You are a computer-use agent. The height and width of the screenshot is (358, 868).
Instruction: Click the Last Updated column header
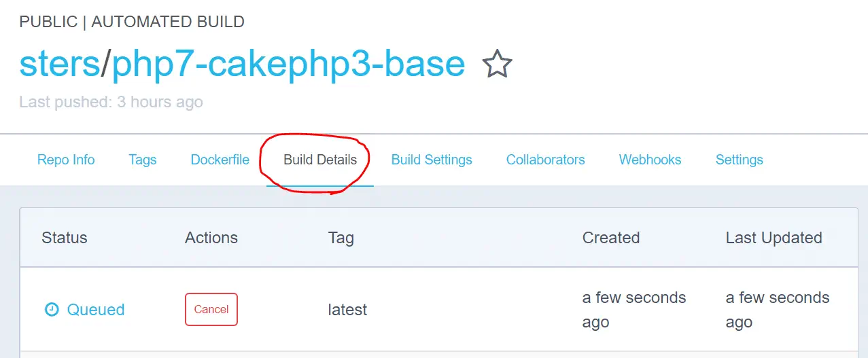(x=774, y=238)
